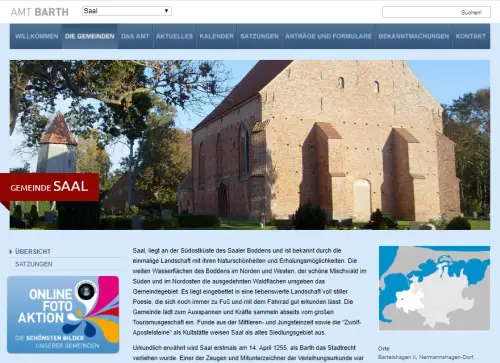
Task: Click the camera lens pin icon
Action: point(86,291)
